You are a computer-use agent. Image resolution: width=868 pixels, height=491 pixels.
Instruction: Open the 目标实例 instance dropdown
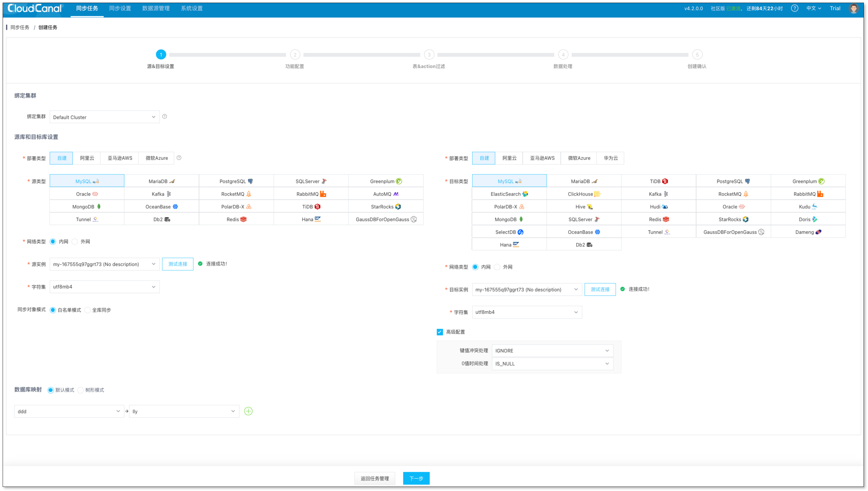pos(527,289)
